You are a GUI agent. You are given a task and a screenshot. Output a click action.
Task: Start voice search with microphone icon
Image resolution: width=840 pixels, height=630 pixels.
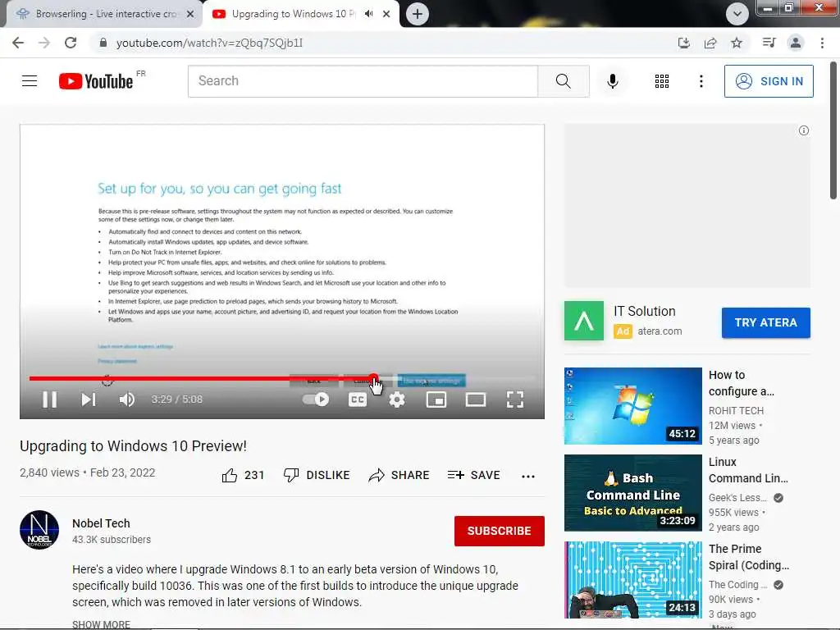click(x=613, y=81)
